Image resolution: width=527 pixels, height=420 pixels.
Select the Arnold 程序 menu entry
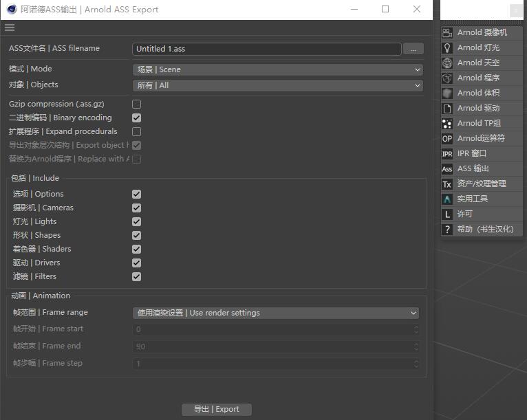[x=482, y=78]
